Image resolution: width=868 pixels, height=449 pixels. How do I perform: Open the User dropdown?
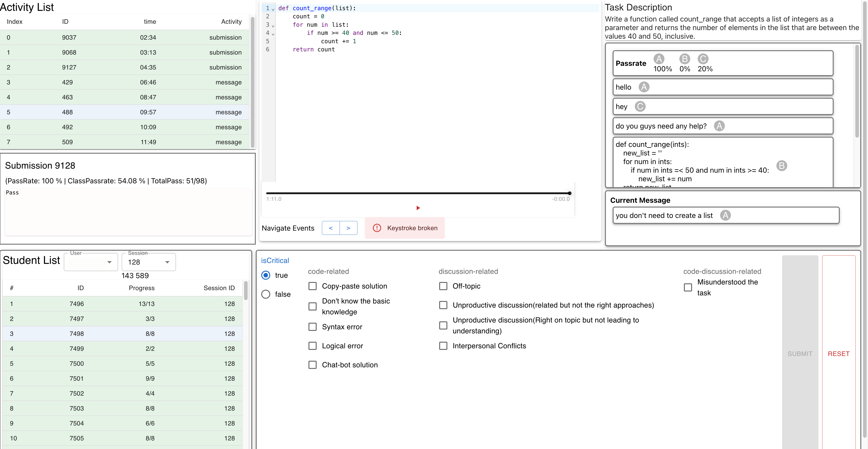tap(91, 262)
